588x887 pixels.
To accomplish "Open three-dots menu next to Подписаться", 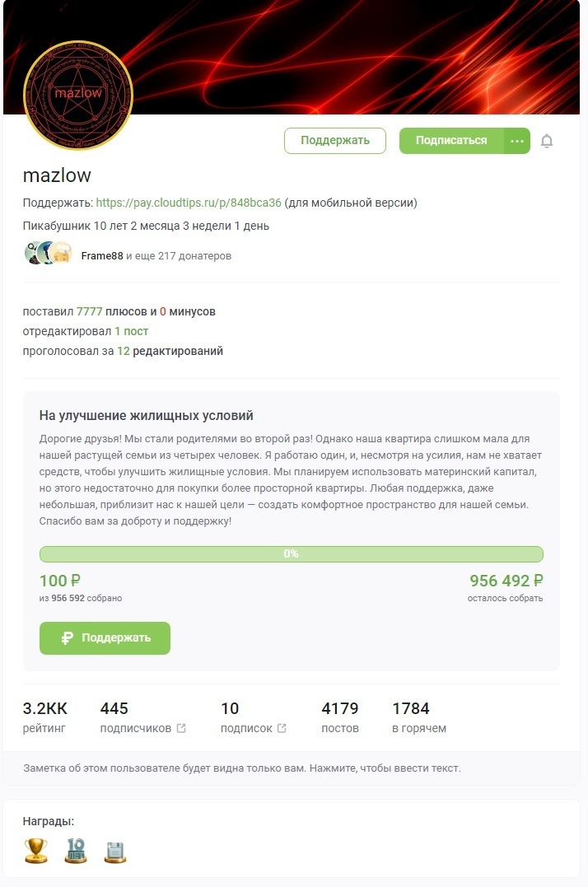I will (x=516, y=141).
